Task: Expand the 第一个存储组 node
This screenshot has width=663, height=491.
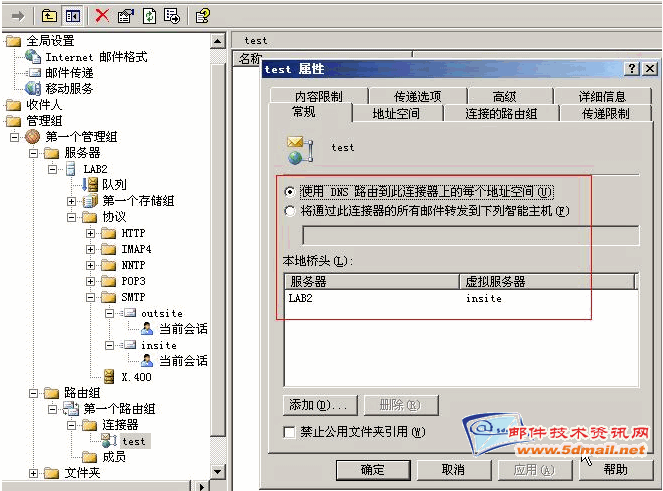Action: (x=72, y=201)
